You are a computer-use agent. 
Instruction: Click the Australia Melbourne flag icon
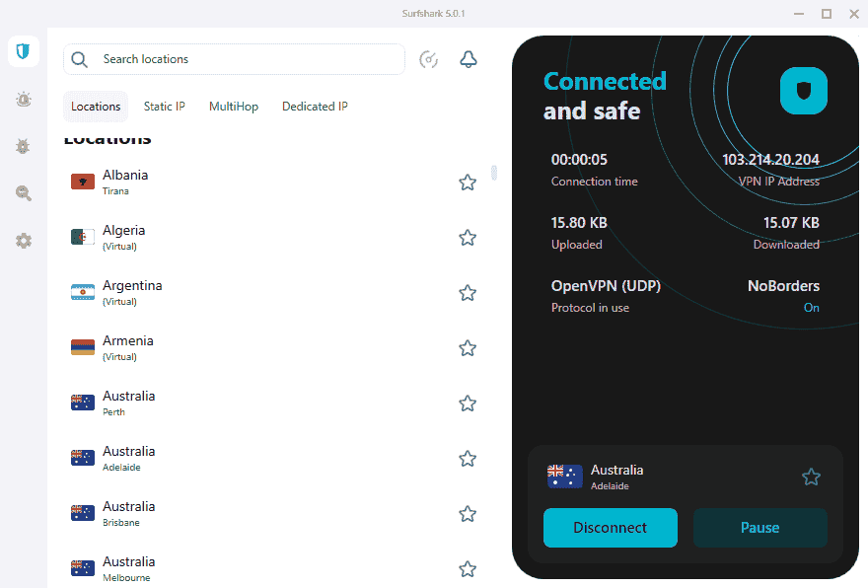click(83, 568)
